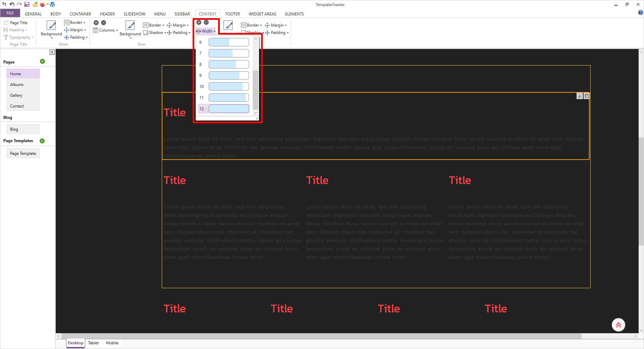Click the WordPress icon in the quick access toolbar

pyautogui.click(x=52, y=4)
